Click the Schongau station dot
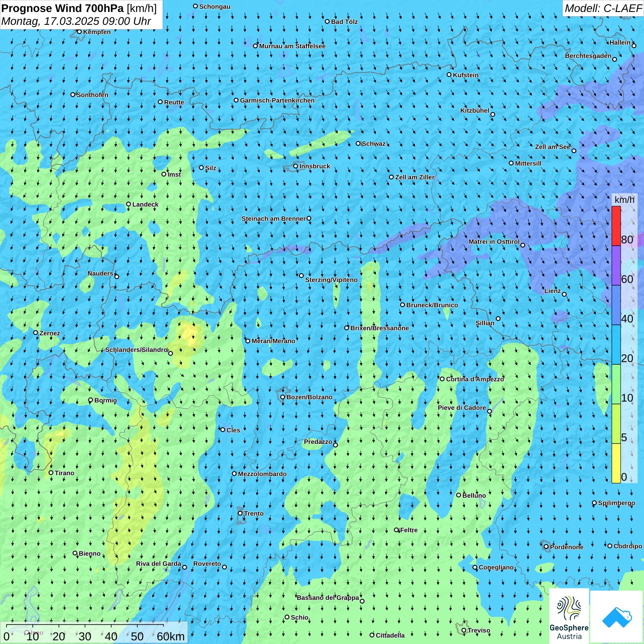Screen dimensions: 644x644 (x=195, y=6)
